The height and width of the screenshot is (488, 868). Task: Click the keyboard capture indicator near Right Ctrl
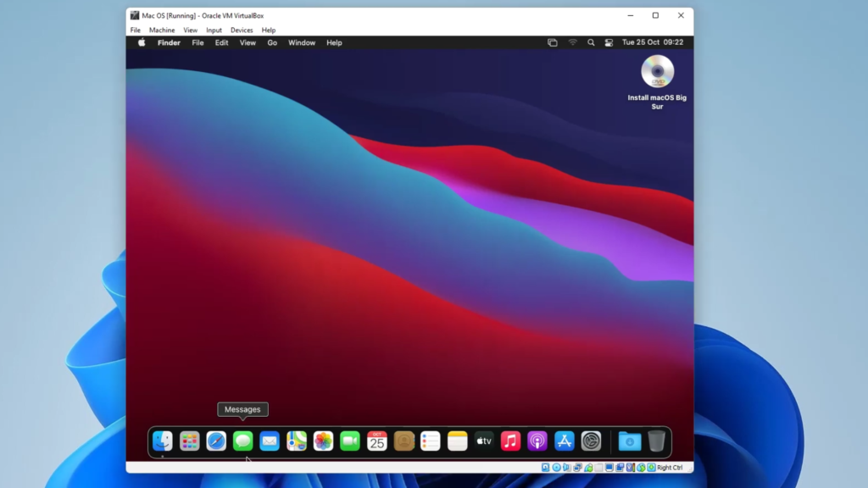click(x=652, y=468)
